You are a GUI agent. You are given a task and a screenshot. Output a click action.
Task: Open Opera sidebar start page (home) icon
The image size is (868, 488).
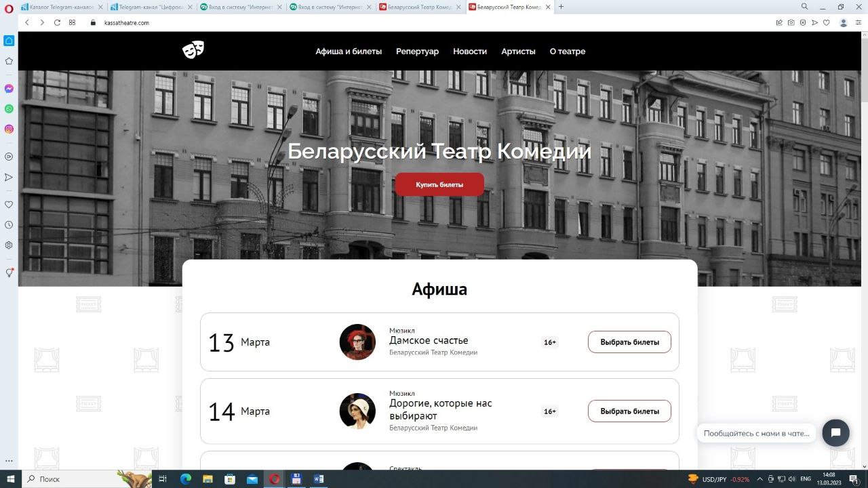pos(9,41)
